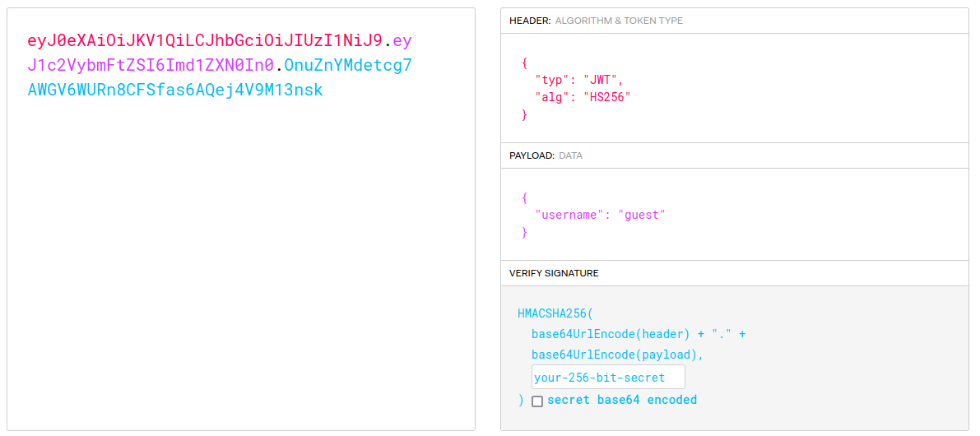Click the HMACSHA256( function text
This screenshot has height=436, width=980.
(555, 313)
